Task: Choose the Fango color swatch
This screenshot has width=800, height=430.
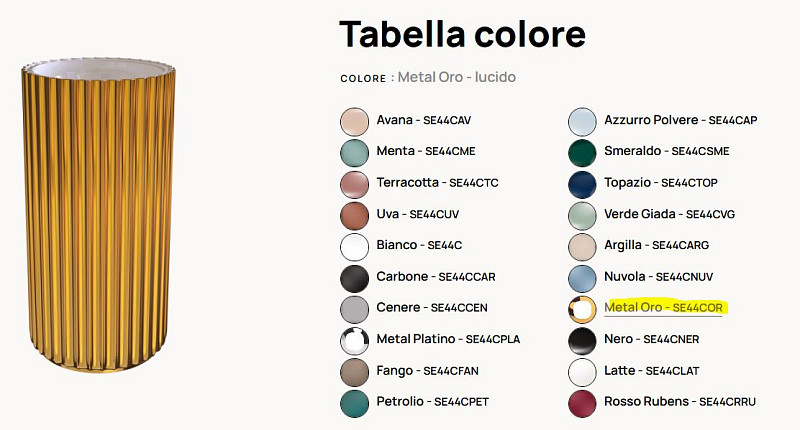Action: [355, 372]
